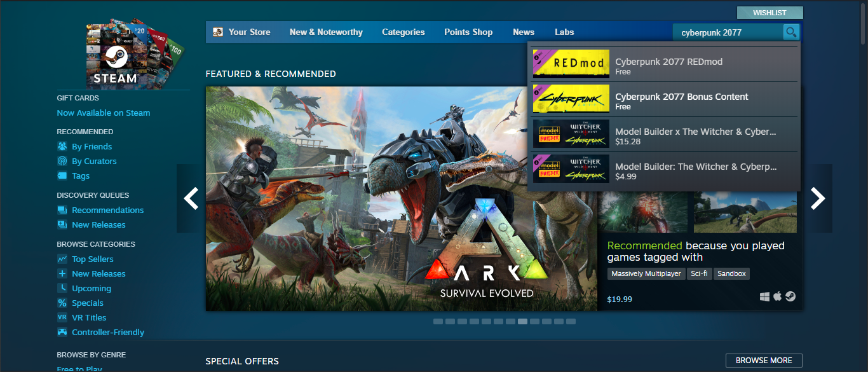Open the Categories menu

pos(403,32)
